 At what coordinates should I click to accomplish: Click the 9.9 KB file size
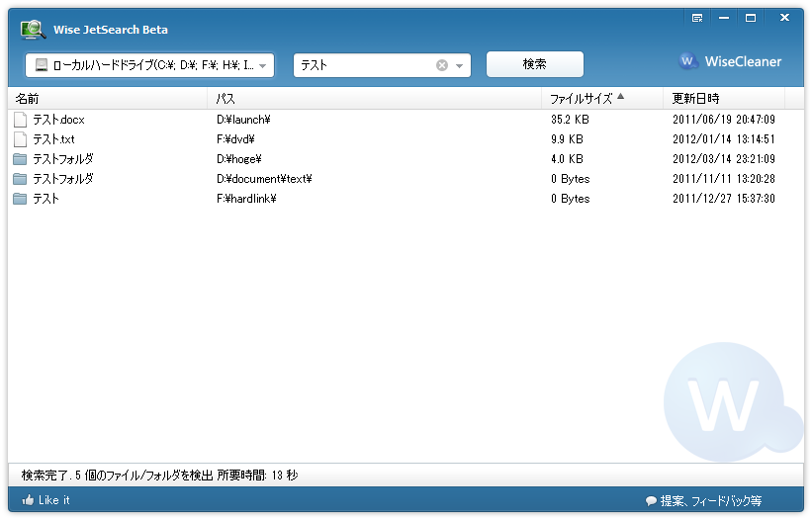point(567,139)
